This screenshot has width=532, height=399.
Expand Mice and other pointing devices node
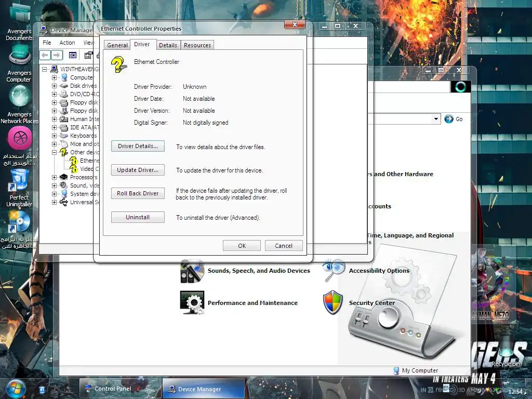(x=54, y=144)
